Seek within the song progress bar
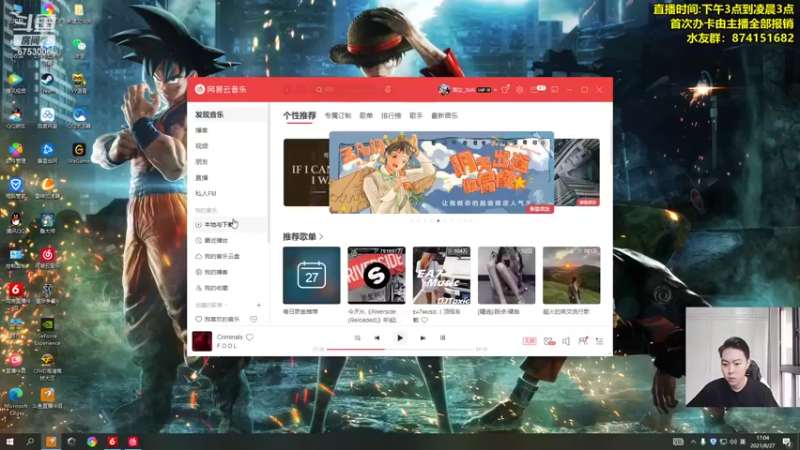 399,349
